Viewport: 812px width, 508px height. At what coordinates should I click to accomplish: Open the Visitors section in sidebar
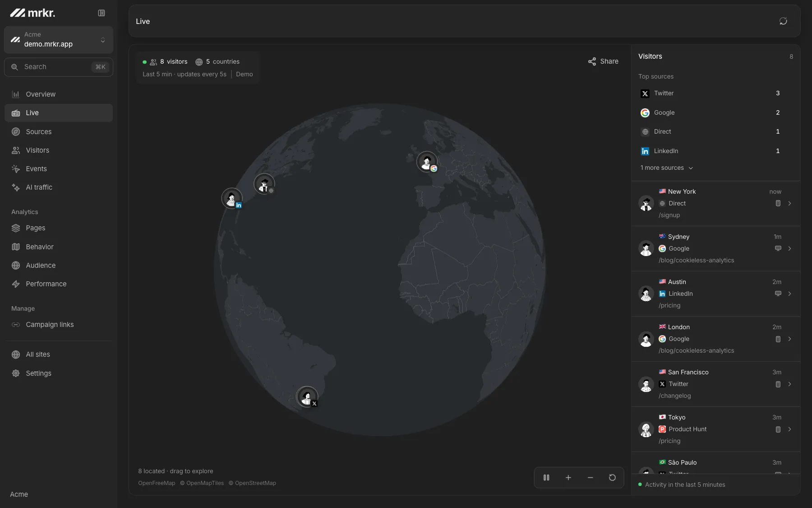pos(59,150)
